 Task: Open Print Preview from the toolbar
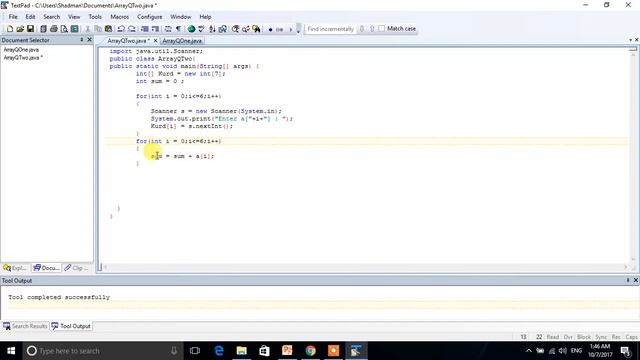[64, 29]
